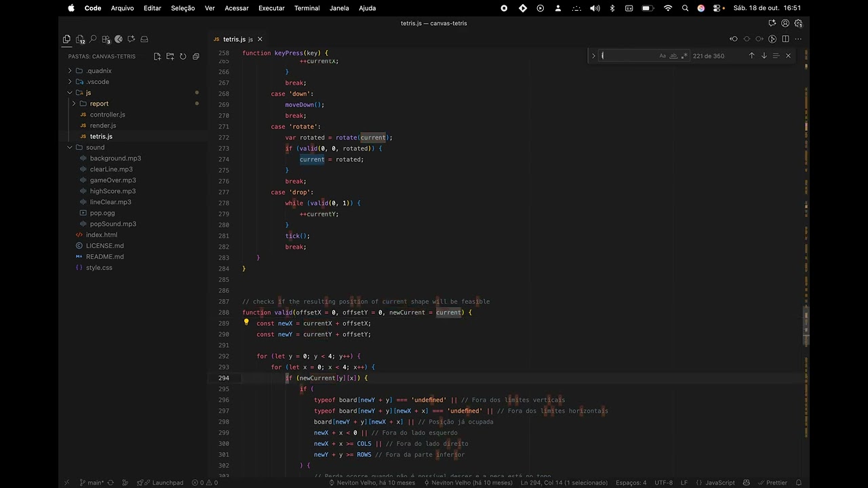Image resolution: width=868 pixels, height=488 pixels.
Task: Open the Editar menu
Action: tap(153, 8)
